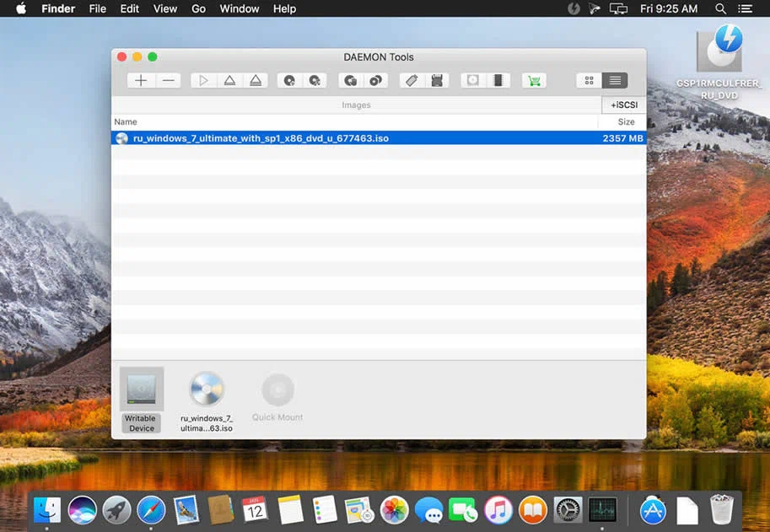The width and height of the screenshot is (770, 532).
Task: Click the second disc-with-plus toolbar icon
Action: tap(315, 80)
